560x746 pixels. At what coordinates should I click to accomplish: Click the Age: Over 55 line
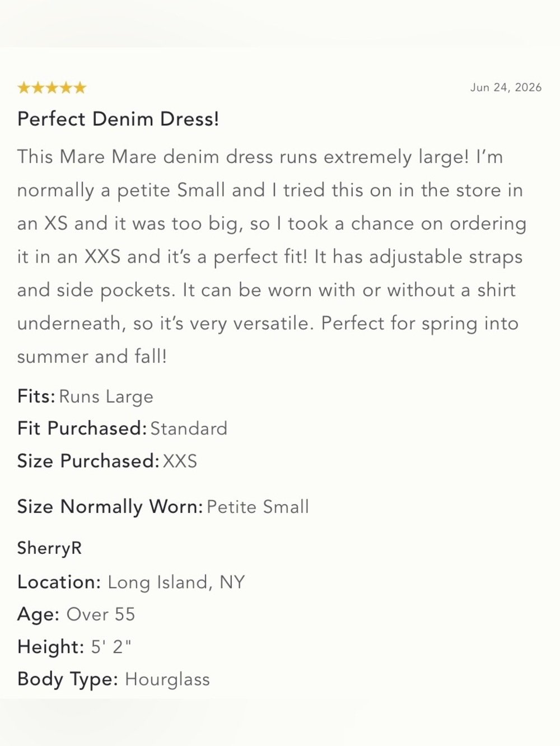click(76, 614)
